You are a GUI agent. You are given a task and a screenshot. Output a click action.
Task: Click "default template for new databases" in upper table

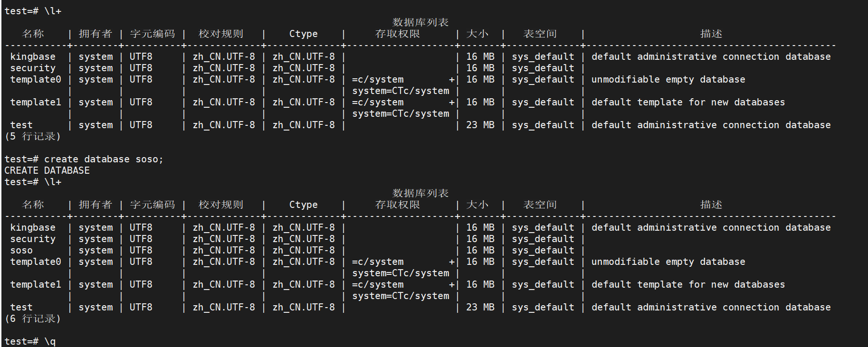pyautogui.click(x=688, y=103)
